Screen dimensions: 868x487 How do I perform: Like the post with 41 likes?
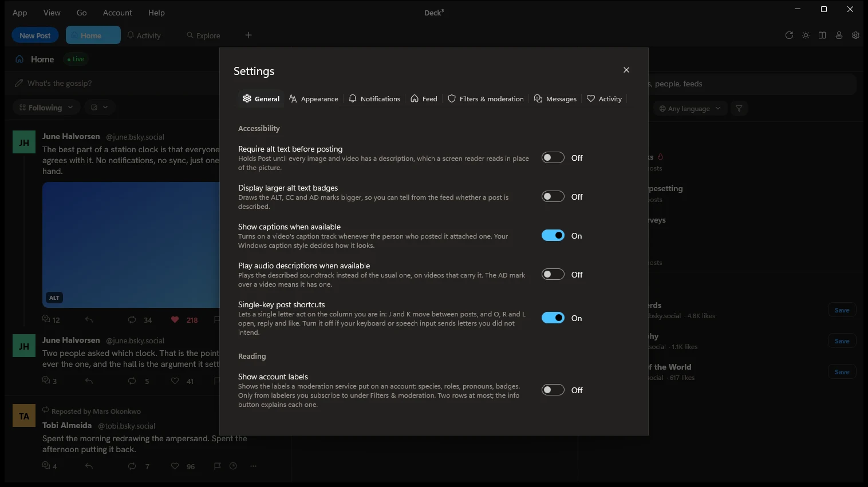pyautogui.click(x=175, y=381)
